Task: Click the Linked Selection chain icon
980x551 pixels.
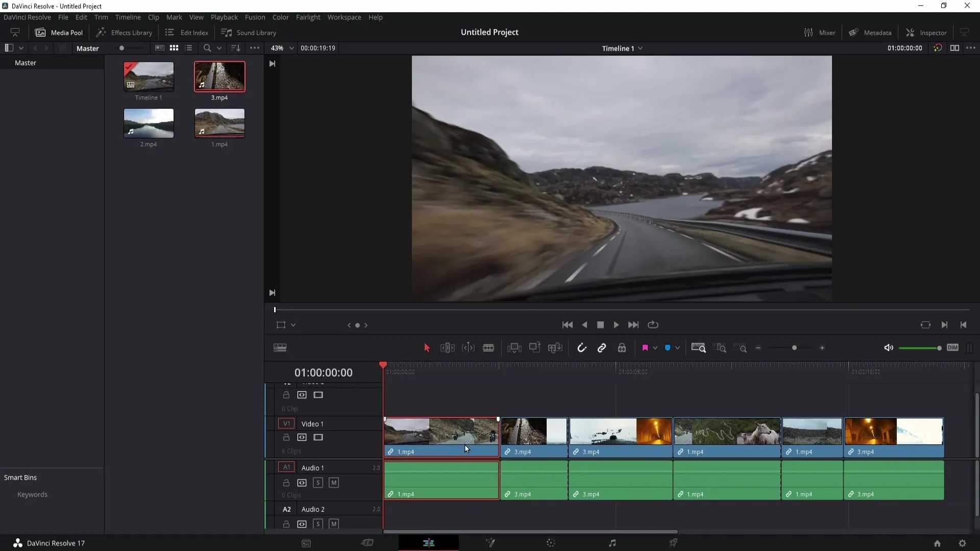Action: [601, 348]
